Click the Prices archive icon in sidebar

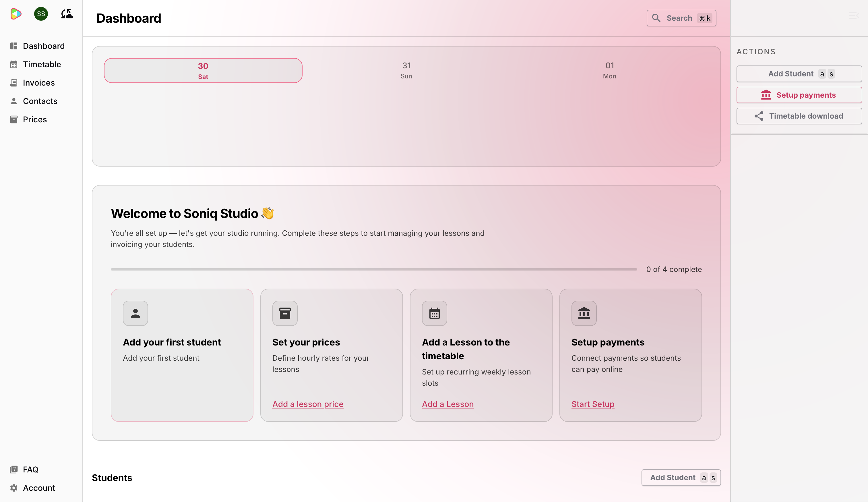(14, 119)
